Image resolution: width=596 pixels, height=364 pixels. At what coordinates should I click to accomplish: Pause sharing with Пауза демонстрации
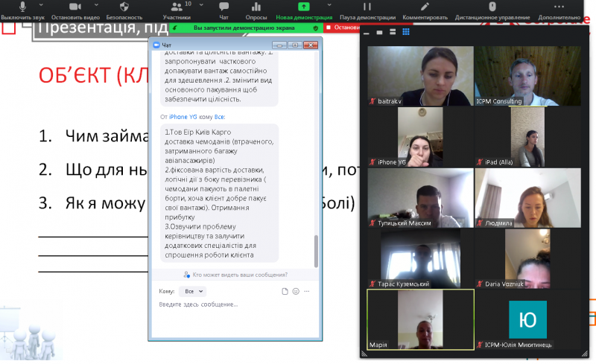pos(367,10)
